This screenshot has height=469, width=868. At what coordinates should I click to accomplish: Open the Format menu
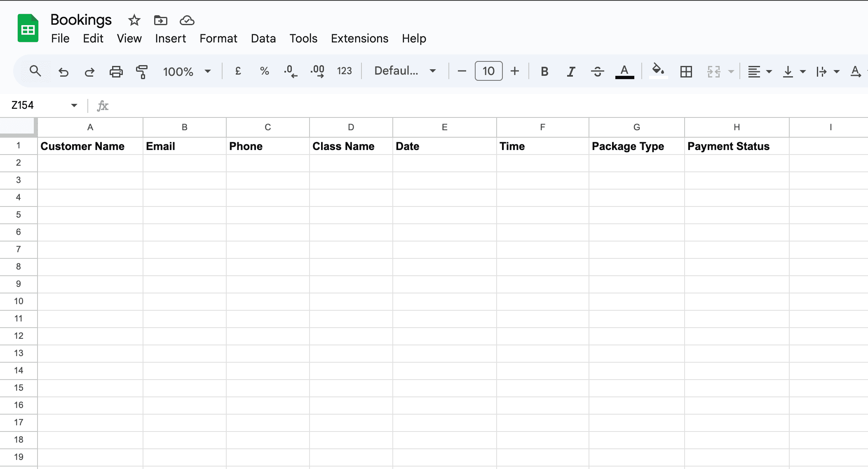(218, 38)
